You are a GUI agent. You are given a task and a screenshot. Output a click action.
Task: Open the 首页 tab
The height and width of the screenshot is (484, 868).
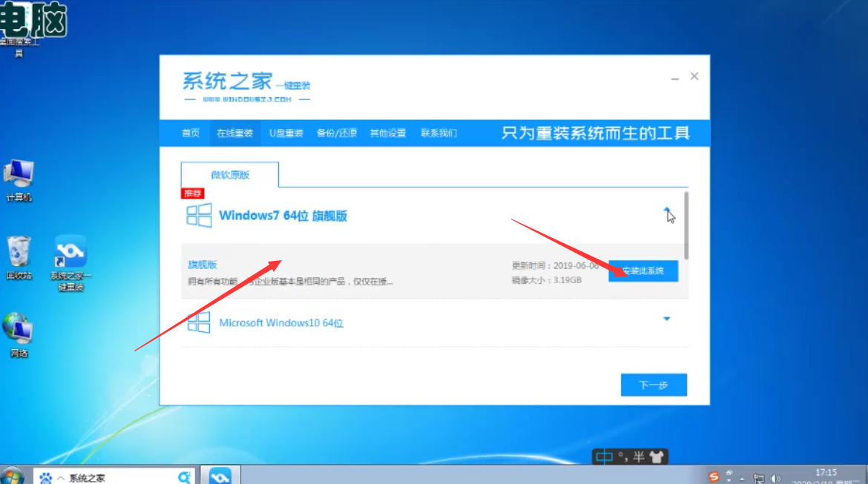(191, 133)
